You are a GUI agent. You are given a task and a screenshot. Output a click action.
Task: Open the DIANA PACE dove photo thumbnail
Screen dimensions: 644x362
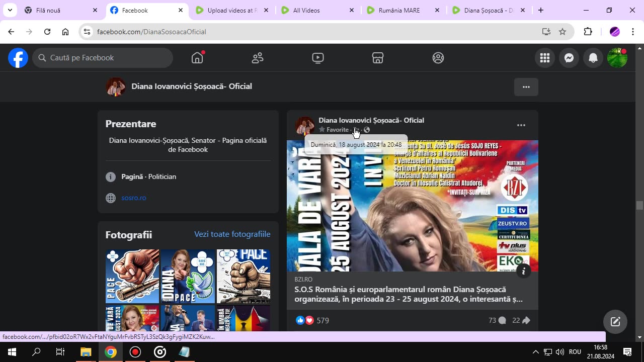point(188,276)
